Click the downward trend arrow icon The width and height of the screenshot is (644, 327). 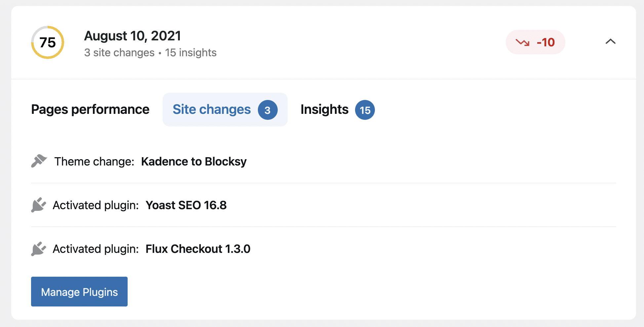click(523, 42)
